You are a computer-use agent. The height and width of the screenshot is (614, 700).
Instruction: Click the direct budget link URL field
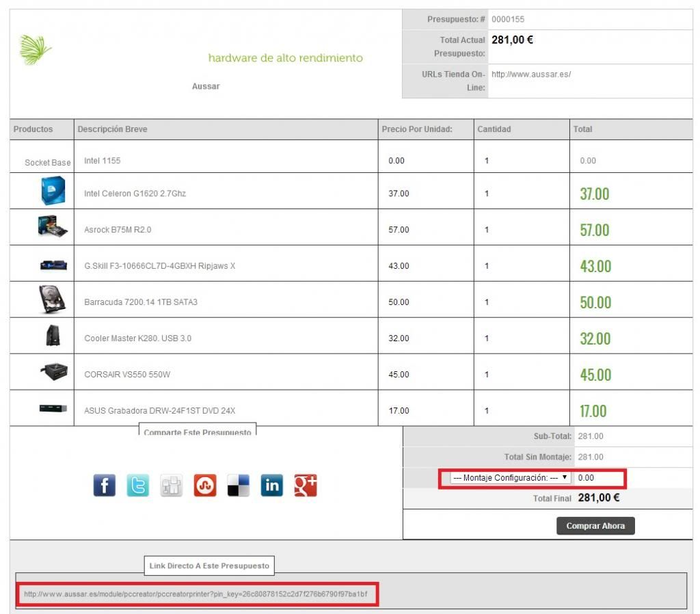(x=196, y=594)
